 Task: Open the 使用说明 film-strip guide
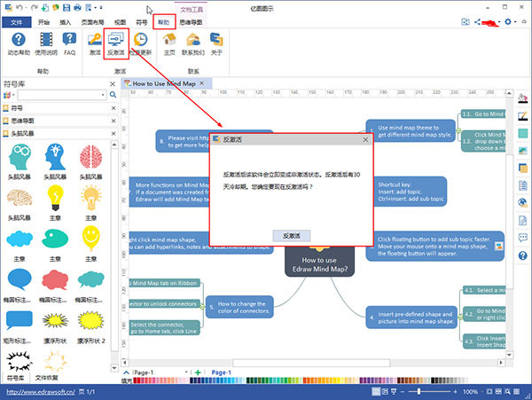46,43
